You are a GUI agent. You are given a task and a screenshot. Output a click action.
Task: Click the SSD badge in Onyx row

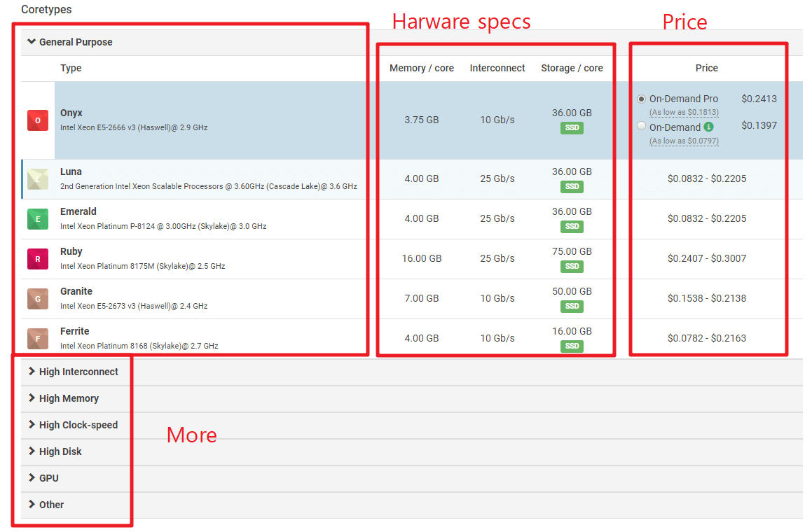coord(572,128)
